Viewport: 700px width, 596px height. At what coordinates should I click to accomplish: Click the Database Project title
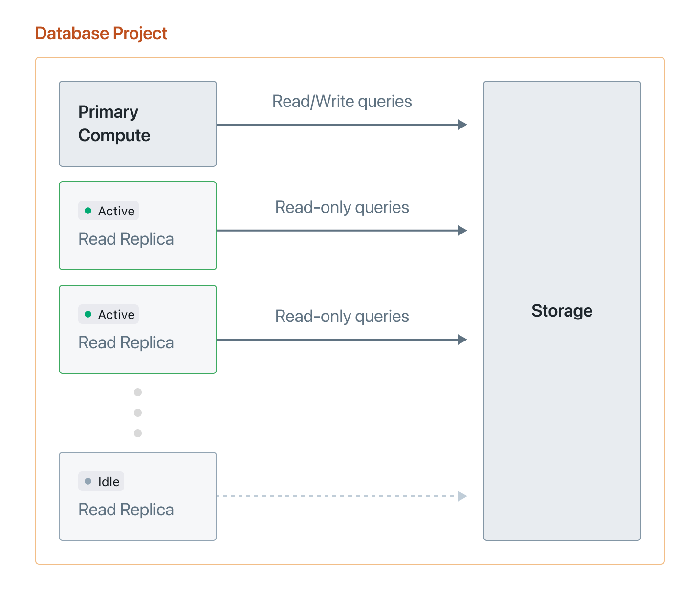click(101, 33)
